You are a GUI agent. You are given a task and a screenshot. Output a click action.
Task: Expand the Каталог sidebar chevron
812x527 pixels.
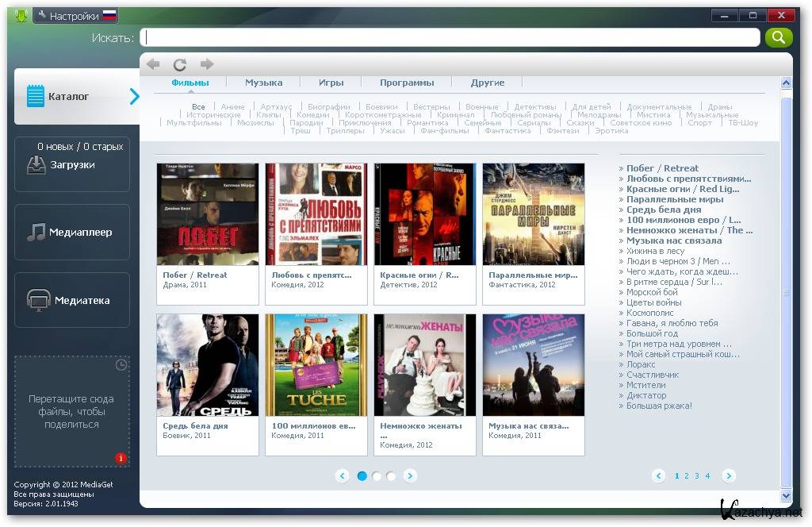tap(134, 97)
